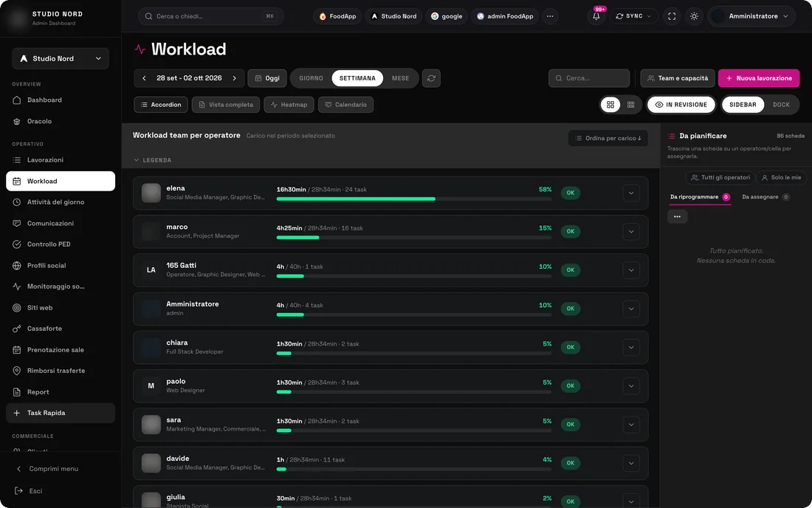Open Cassaforte in the sidebar

[x=61, y=329]
